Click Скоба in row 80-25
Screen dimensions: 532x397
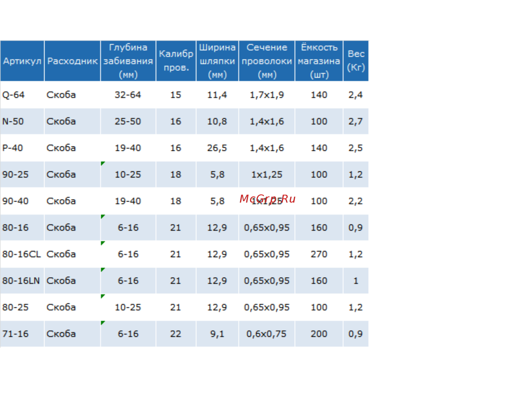tap(61, 307)
